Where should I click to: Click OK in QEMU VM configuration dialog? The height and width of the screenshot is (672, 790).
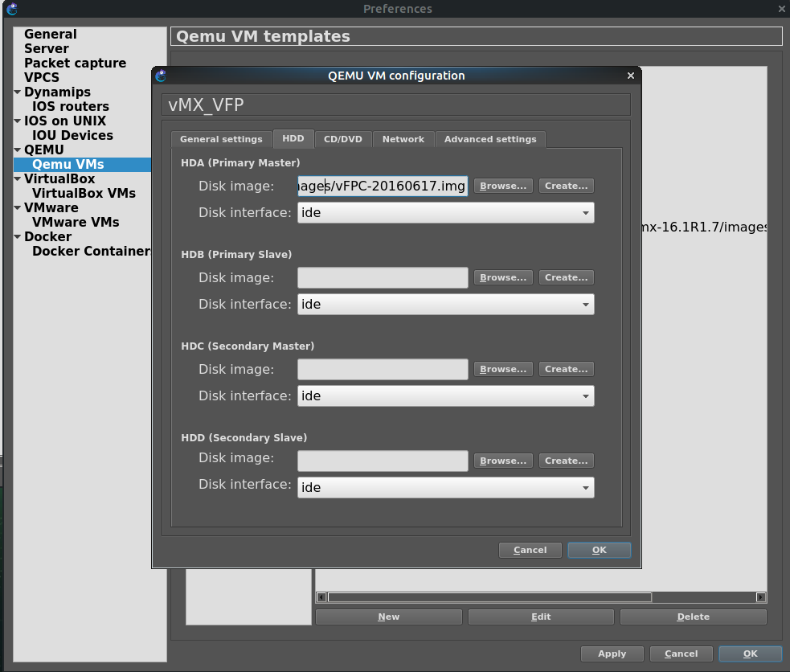coord(599,550)
